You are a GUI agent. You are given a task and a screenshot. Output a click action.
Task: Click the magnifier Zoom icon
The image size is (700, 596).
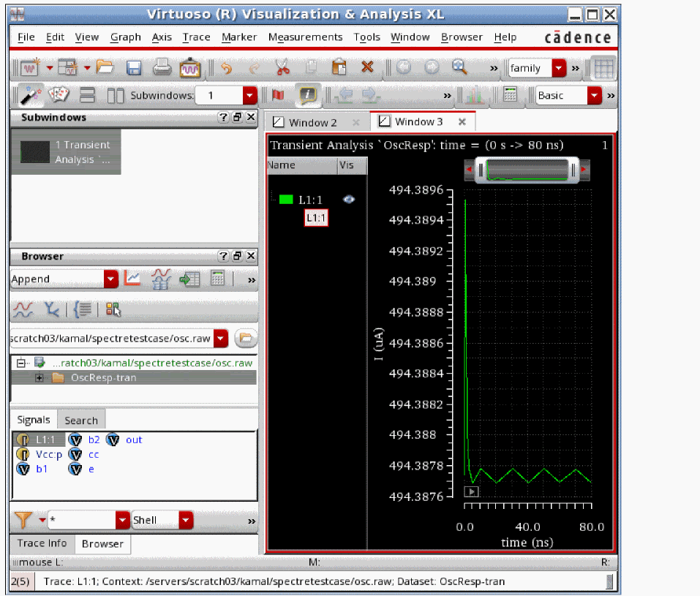click(459, 67)
